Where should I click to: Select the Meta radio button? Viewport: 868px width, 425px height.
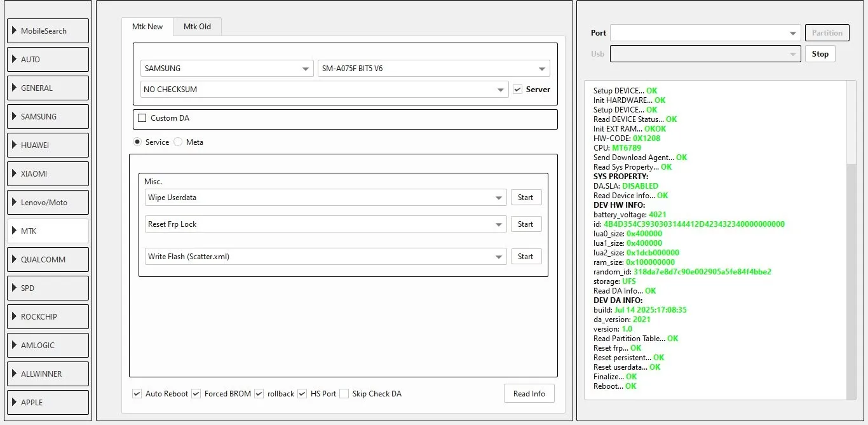tap(178, 142)
